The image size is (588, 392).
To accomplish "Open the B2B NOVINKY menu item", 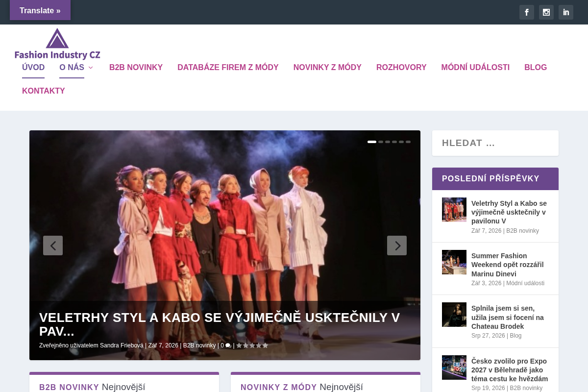I will tap(136, 68).
